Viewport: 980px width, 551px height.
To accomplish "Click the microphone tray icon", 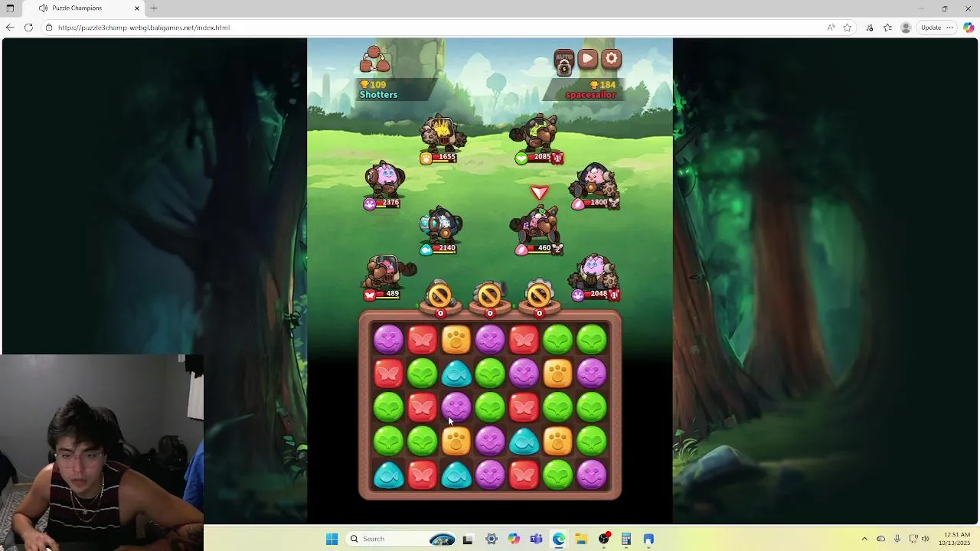I will coord(897,539).
